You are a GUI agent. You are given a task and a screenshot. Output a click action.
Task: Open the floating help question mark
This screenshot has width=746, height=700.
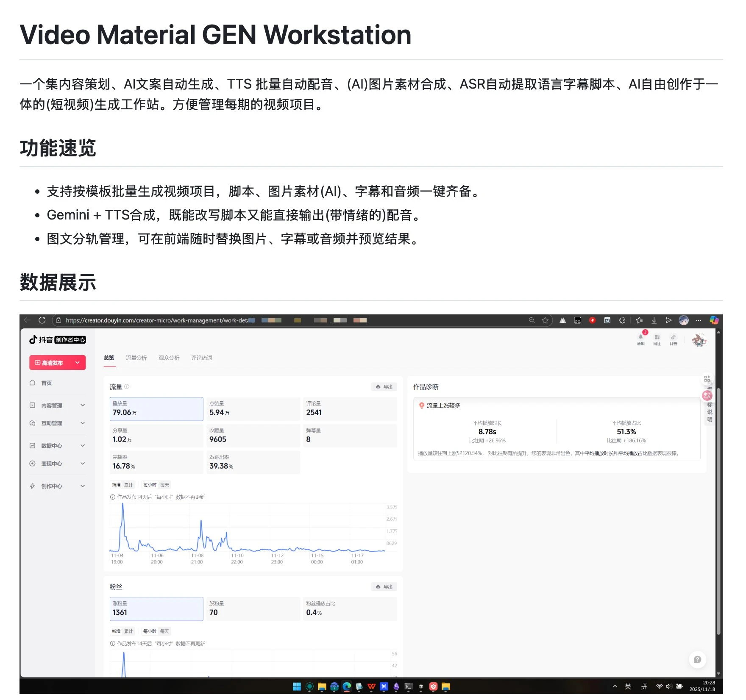click(697, 659)
